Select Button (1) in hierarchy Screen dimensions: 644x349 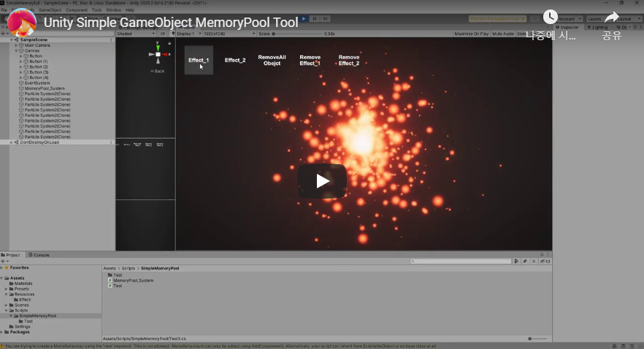(39, 61)
